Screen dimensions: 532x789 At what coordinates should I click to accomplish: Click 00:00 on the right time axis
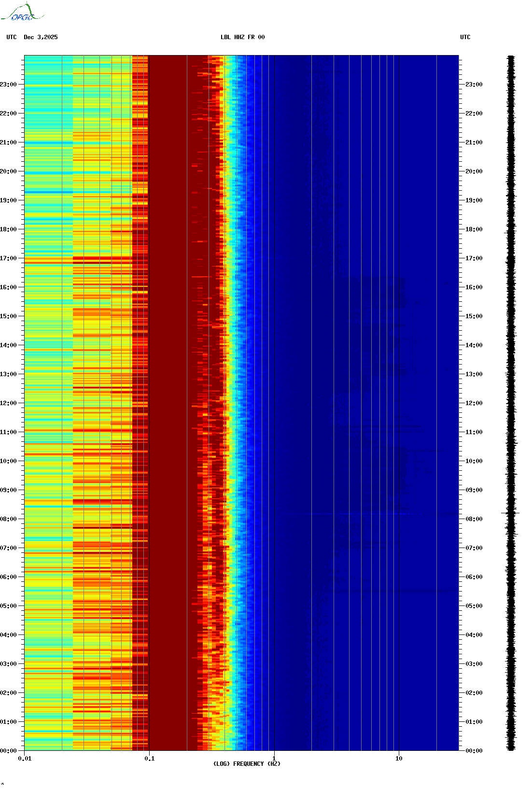(x=474, y=751)
